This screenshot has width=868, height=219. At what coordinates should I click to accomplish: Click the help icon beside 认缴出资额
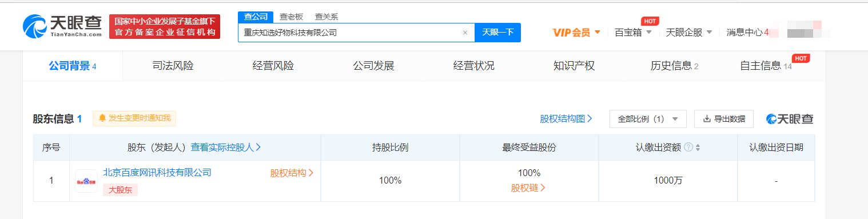click(x=688, y=148)
